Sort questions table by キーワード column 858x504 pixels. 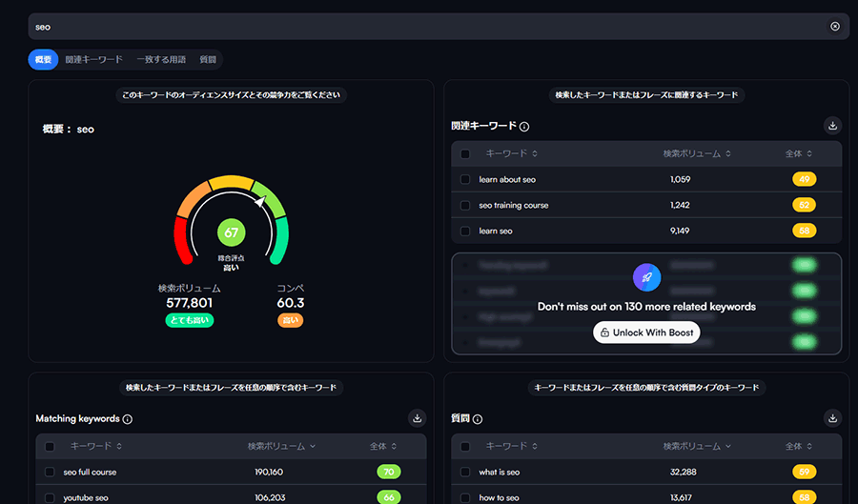513,446
